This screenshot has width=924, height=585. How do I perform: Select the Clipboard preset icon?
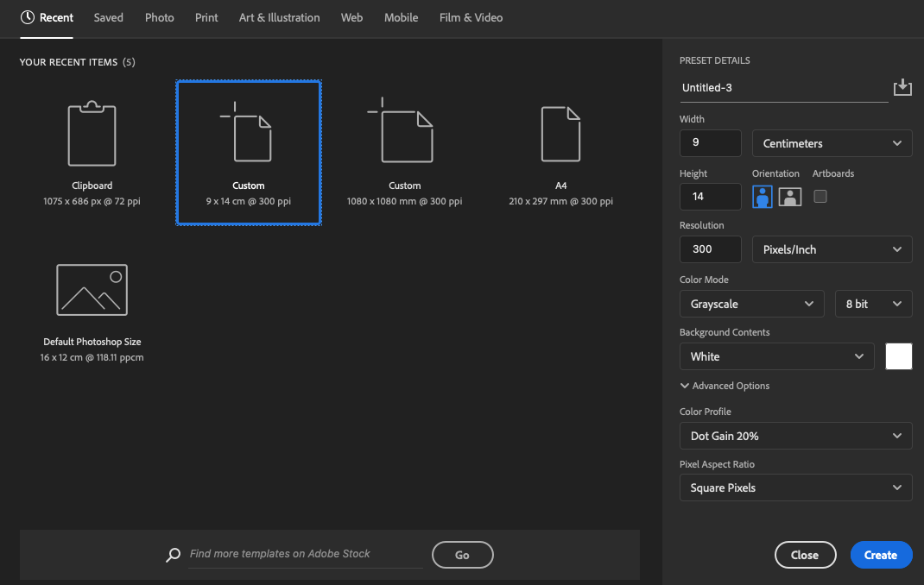(92, 135)
